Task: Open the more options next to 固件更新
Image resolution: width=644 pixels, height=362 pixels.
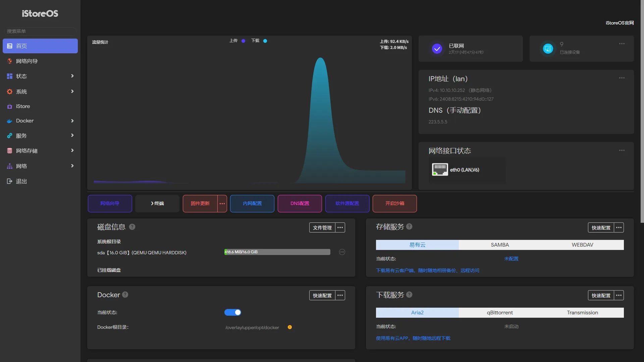Action: coord(222,204)
